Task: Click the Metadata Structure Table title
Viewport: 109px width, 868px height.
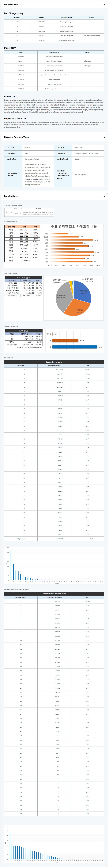Action: [16, 138]
